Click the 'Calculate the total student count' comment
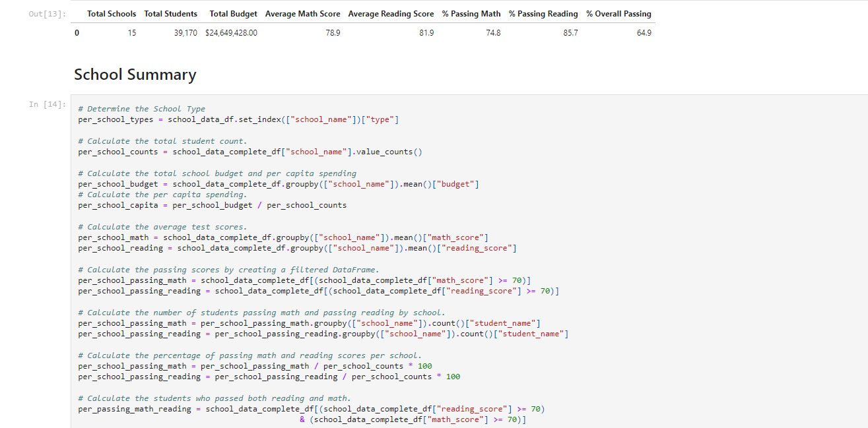 pyautogui.click(x=162, y=141)
